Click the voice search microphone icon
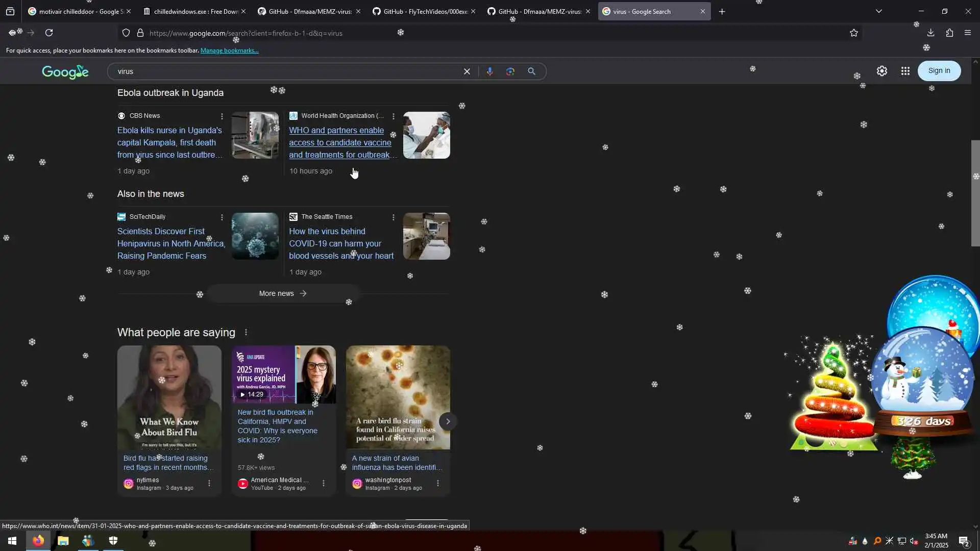The image size is (980, 551). click(x=489, y=71)
